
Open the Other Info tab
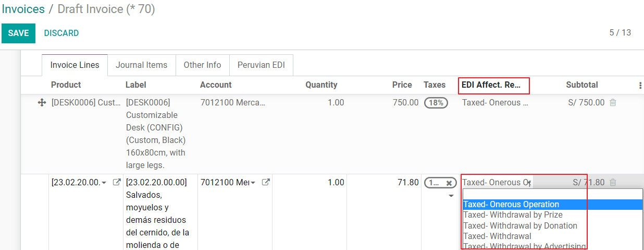point(202,65)
